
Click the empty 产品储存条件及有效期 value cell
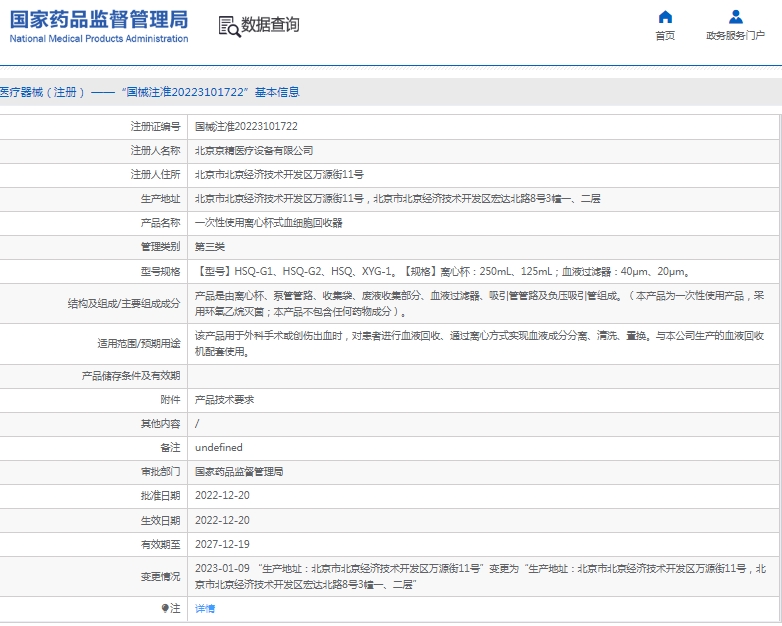pyautogui.click(x=483, y=376)
